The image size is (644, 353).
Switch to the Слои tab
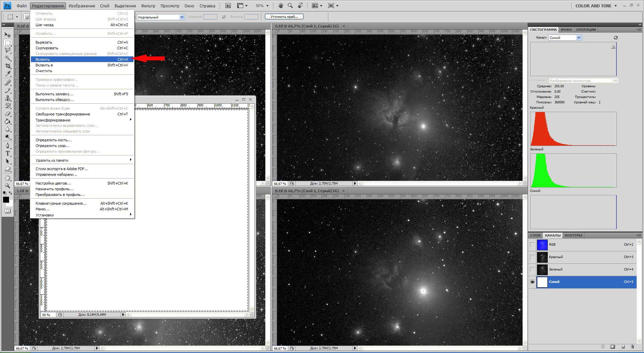(535, 235)
